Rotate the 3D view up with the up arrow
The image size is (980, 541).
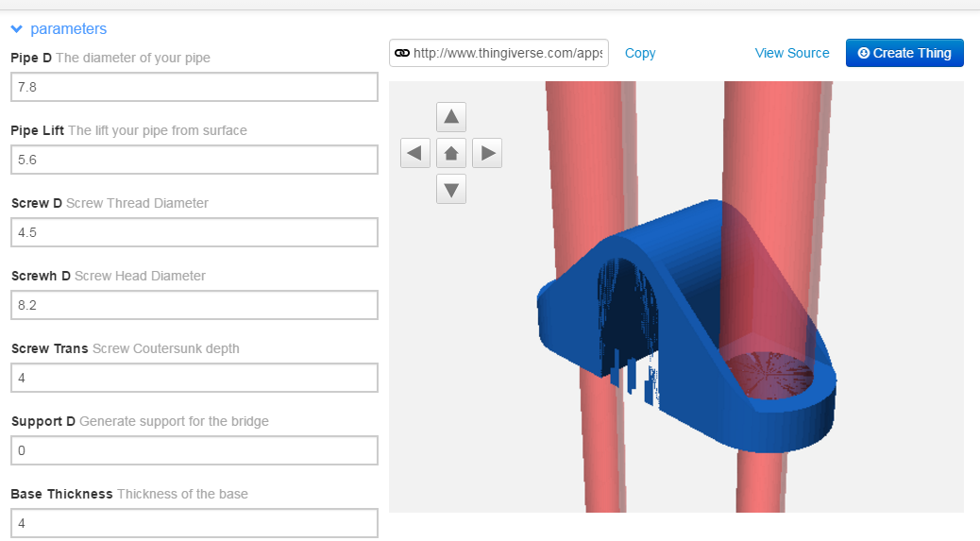point(450,117)
